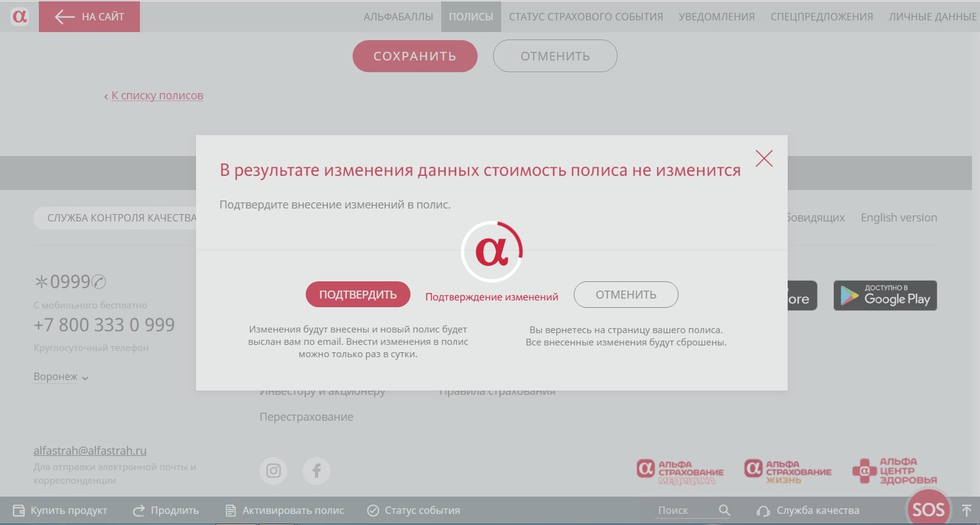Screen dimensions: 980x525
Task: Click the search magnifier icon
Action: click(724, 510)
